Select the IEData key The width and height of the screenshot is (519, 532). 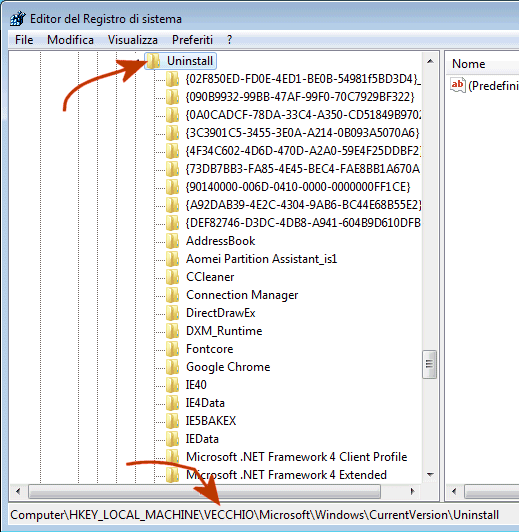(202, 439)
